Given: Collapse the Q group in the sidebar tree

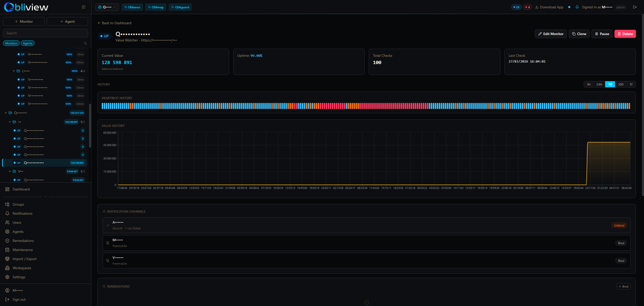Looking at the screenshot, I should coord(6,113).
